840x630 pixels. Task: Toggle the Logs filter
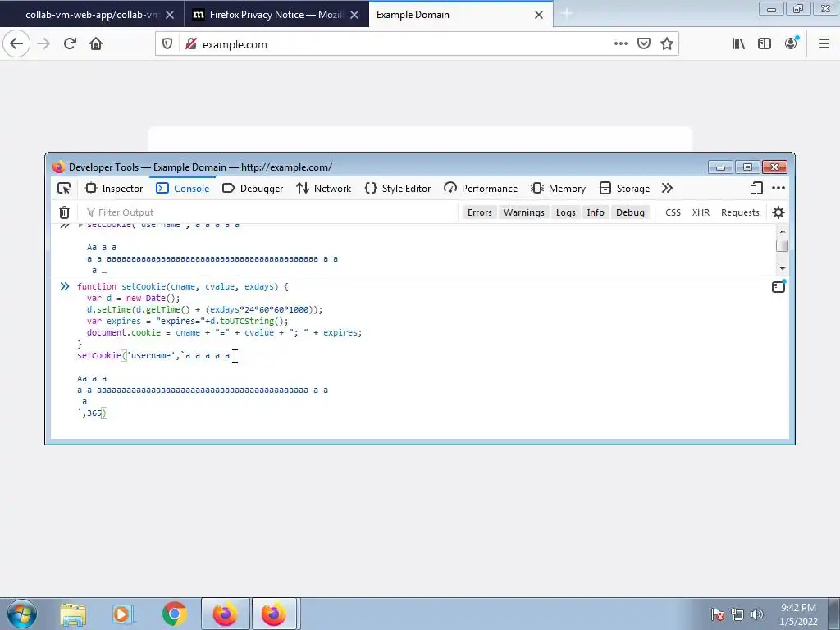pos(566,212)
